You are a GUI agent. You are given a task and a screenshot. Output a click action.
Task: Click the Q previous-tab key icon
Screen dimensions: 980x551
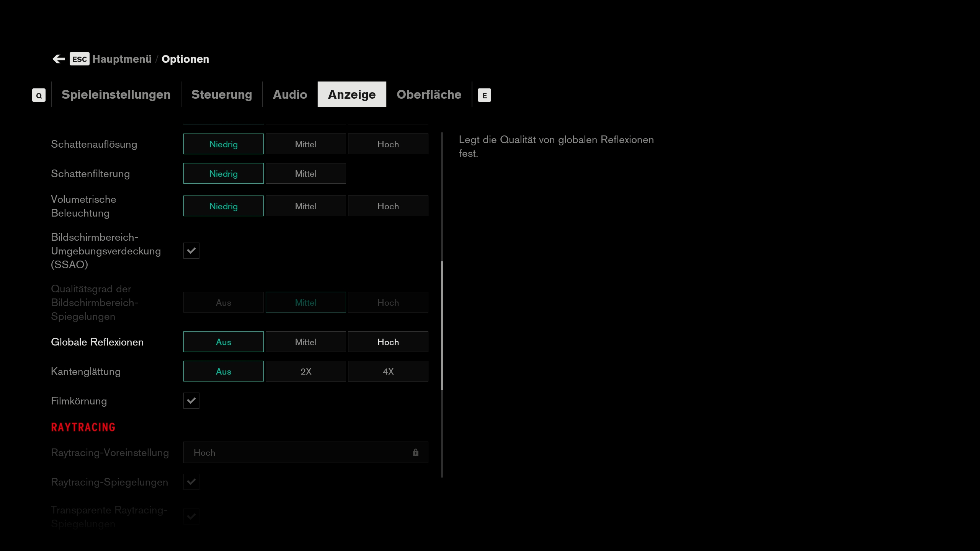click(39, 95)
